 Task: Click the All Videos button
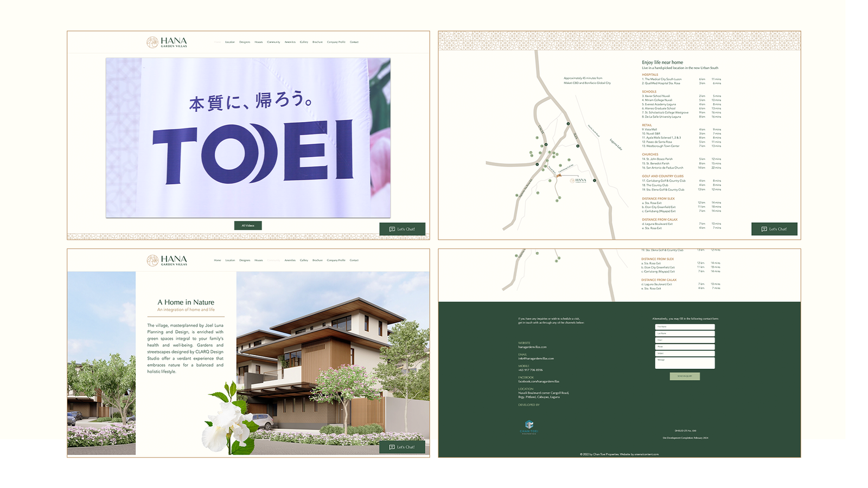[248, 226]
